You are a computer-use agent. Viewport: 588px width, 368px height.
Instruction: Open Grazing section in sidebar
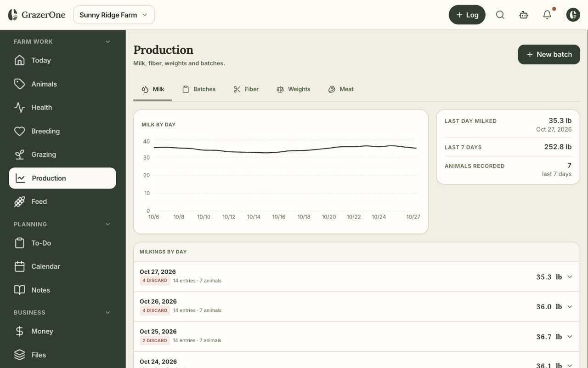coord(62,155)
